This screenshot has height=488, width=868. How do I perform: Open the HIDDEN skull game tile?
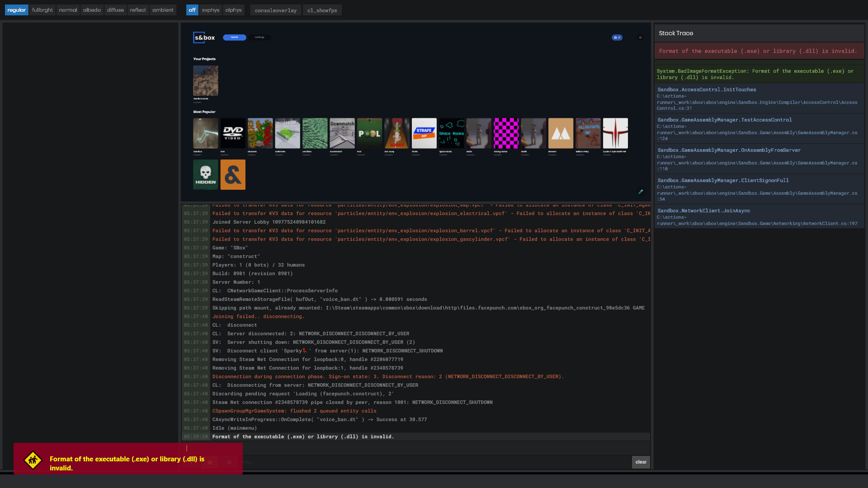(206, 174)
